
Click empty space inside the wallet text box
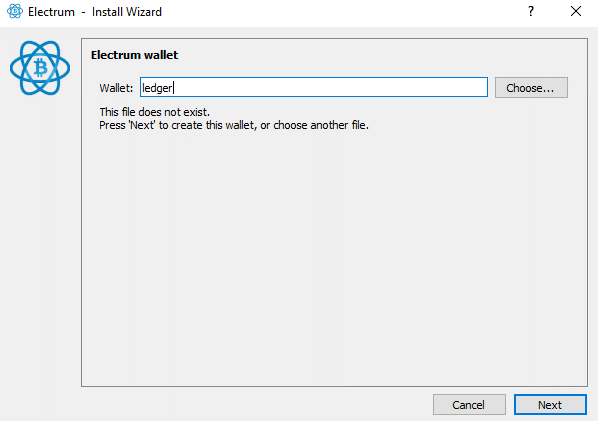(x=328, y=87)
